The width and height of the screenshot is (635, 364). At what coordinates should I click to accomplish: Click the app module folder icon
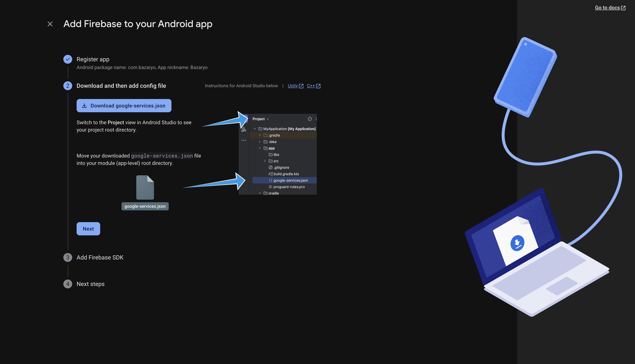pyautogui.click(x=265, y=148)
